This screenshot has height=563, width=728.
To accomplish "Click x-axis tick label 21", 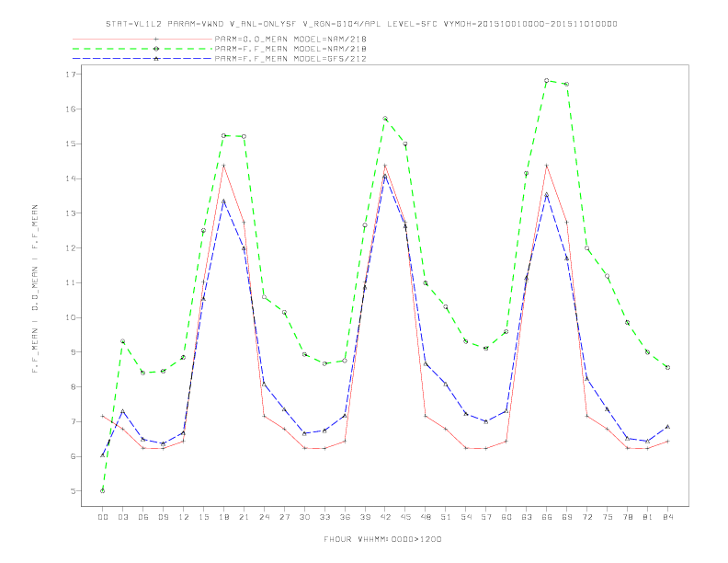I will pos(244,517).
